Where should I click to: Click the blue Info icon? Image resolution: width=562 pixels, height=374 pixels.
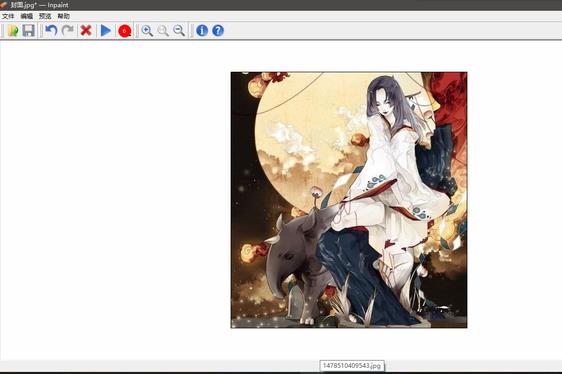click(x=202, y=31)
